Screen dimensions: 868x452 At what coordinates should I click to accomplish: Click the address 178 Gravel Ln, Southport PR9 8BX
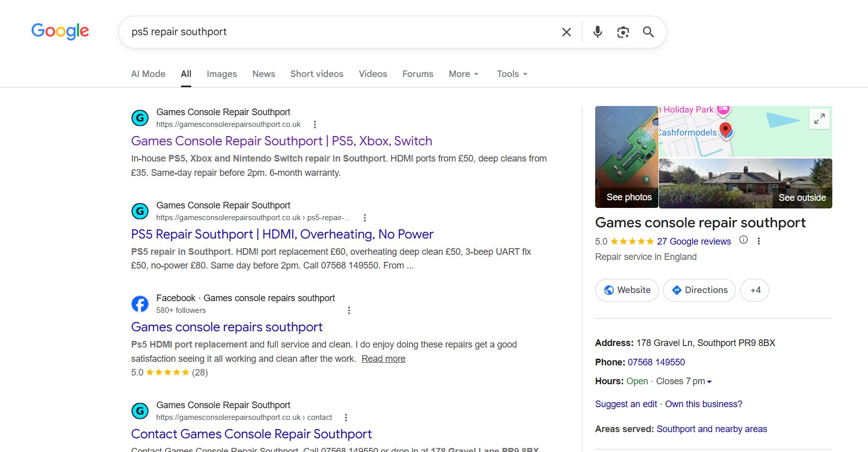point(706,343)
